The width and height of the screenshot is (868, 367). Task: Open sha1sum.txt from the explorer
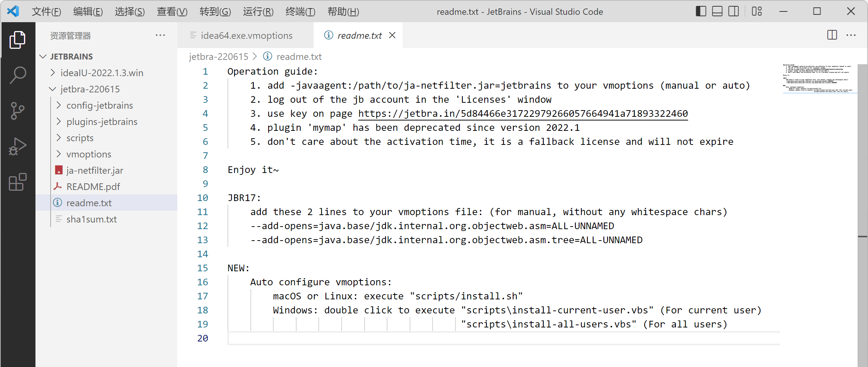[x=107, y=219]
